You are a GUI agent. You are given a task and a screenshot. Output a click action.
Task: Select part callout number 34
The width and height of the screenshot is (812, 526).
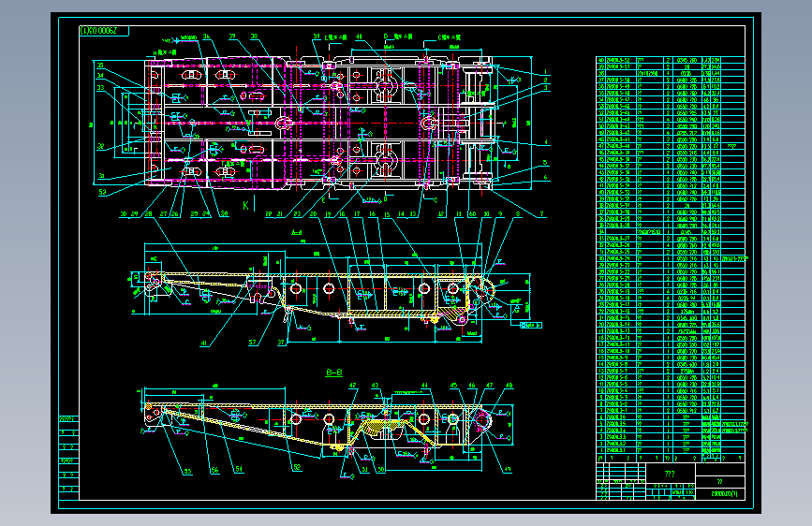pos(100,76)
